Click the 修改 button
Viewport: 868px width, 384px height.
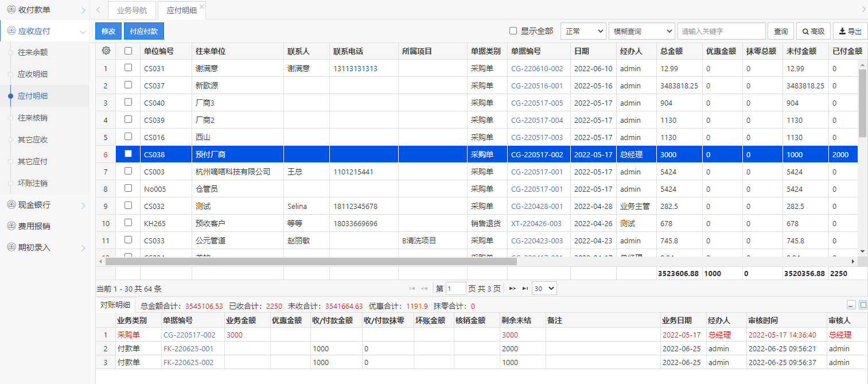108,31
